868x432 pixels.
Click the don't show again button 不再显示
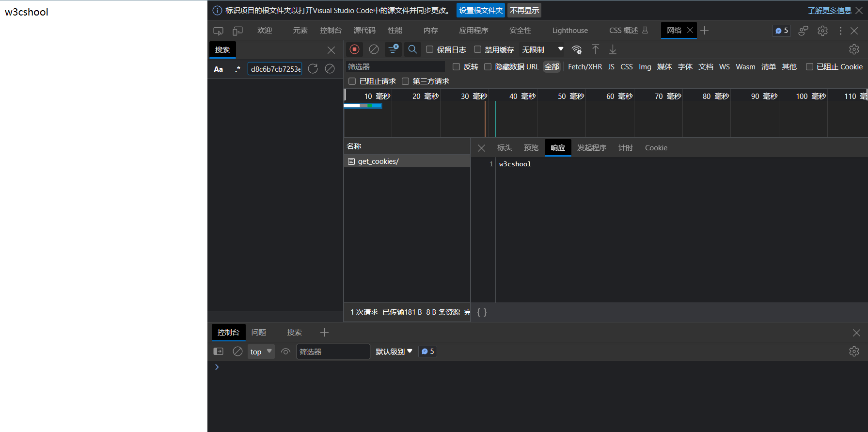(524, 10)
